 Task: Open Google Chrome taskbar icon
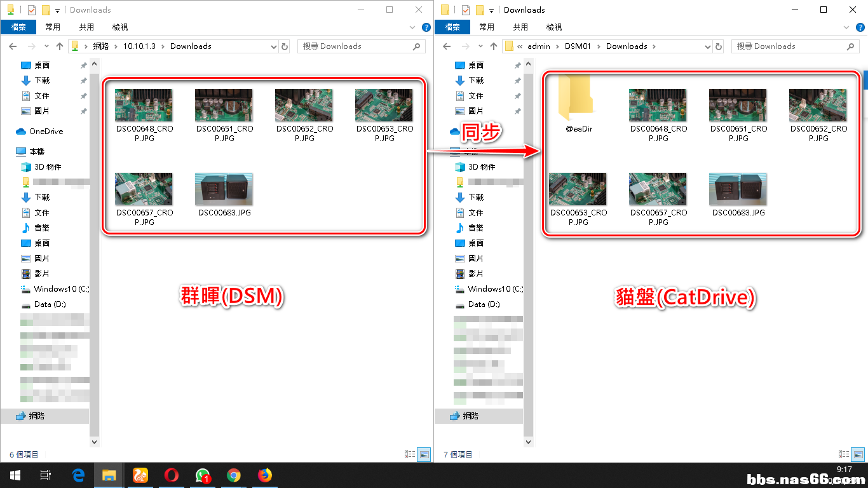pos(233,475)
